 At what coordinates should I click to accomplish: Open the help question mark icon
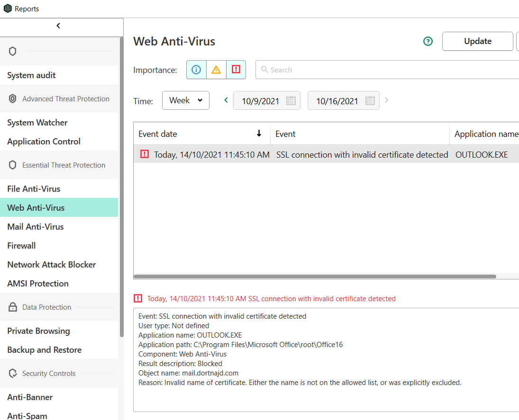428,41
